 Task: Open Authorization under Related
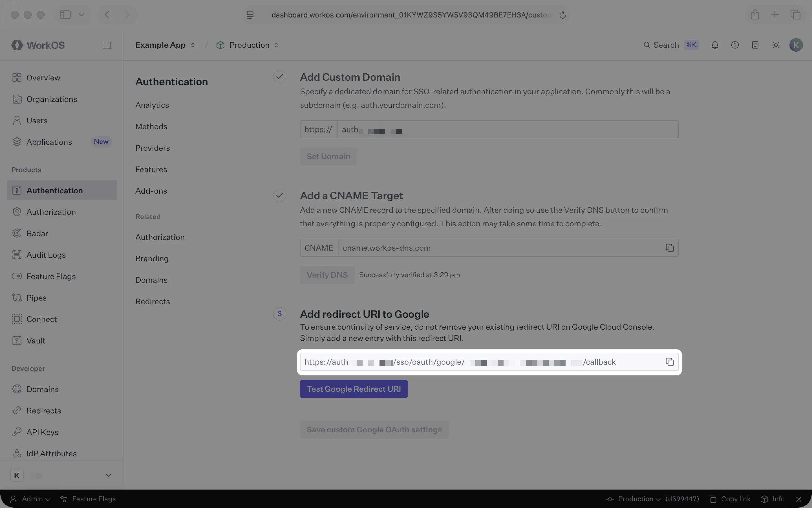pyautogui.click(x=160, y=237)
